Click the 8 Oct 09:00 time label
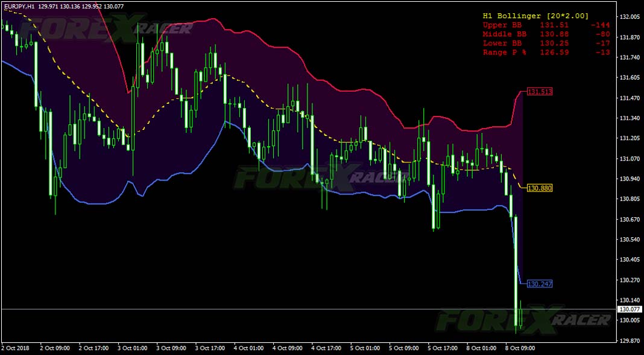 tap(520, 348)
